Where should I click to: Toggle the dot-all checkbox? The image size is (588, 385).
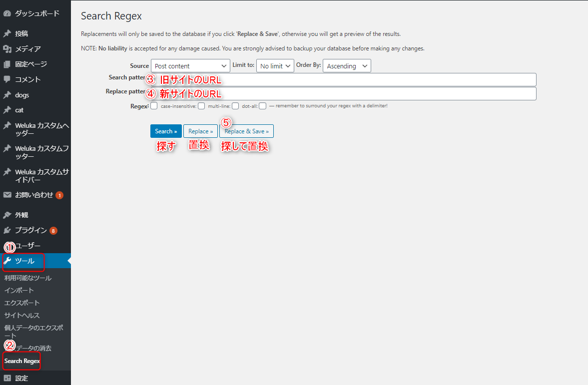[262, 106]
